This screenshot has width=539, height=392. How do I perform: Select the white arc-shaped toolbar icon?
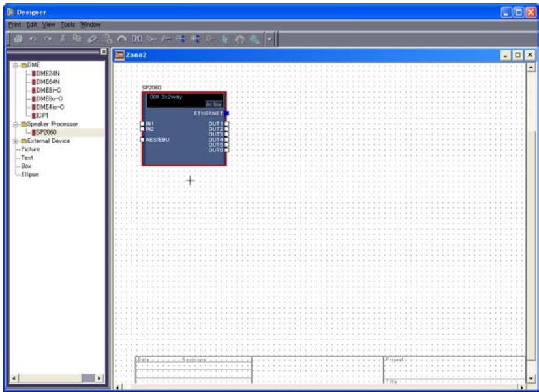tap(121, 39)
